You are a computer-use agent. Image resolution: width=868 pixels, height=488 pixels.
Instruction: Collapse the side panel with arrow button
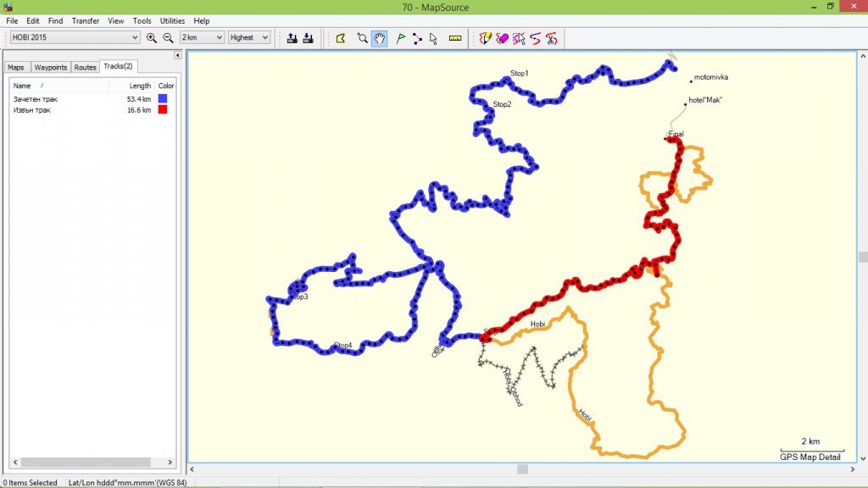[177, 55]
